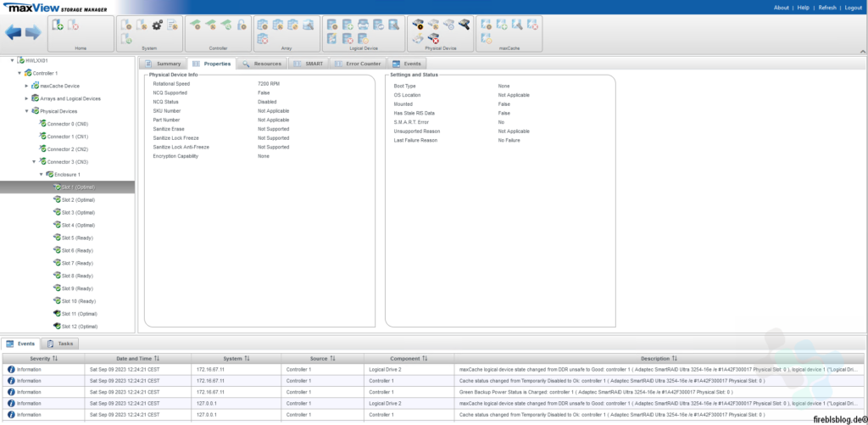Collapse the Physical Devices node
This screenshot has height=425, width=868.
pyautogui.click(x=26, y=111)
